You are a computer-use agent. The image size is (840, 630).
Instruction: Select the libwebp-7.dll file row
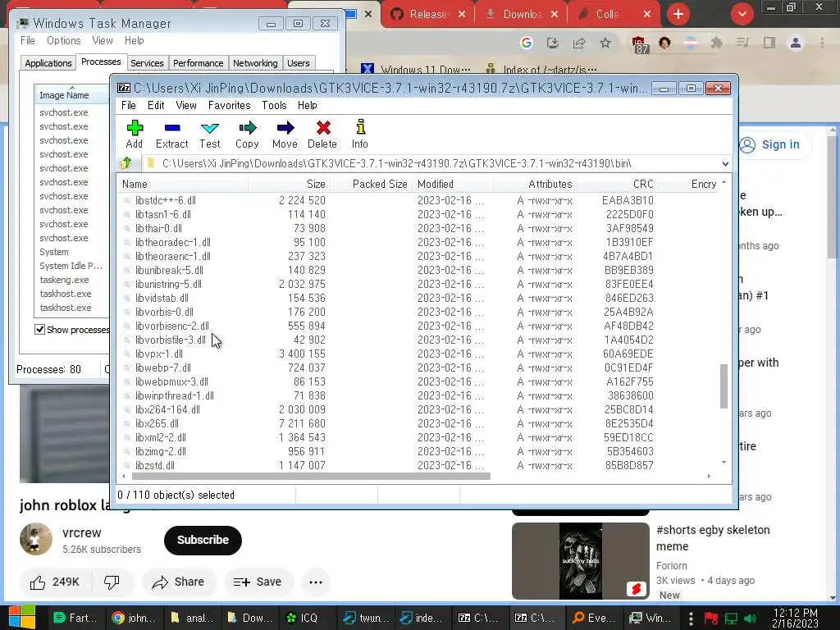[418, 367]
